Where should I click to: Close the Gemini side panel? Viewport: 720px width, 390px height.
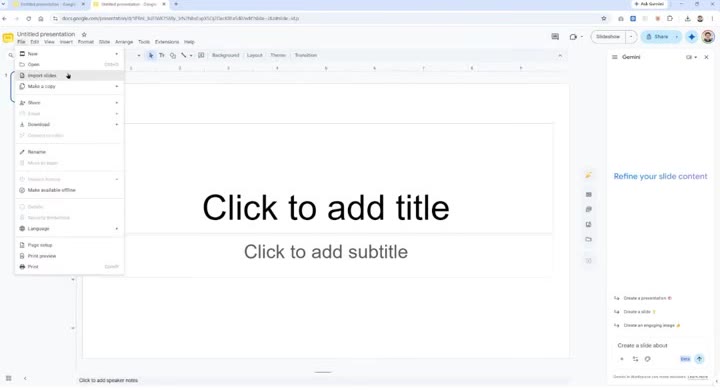point(706,57)
